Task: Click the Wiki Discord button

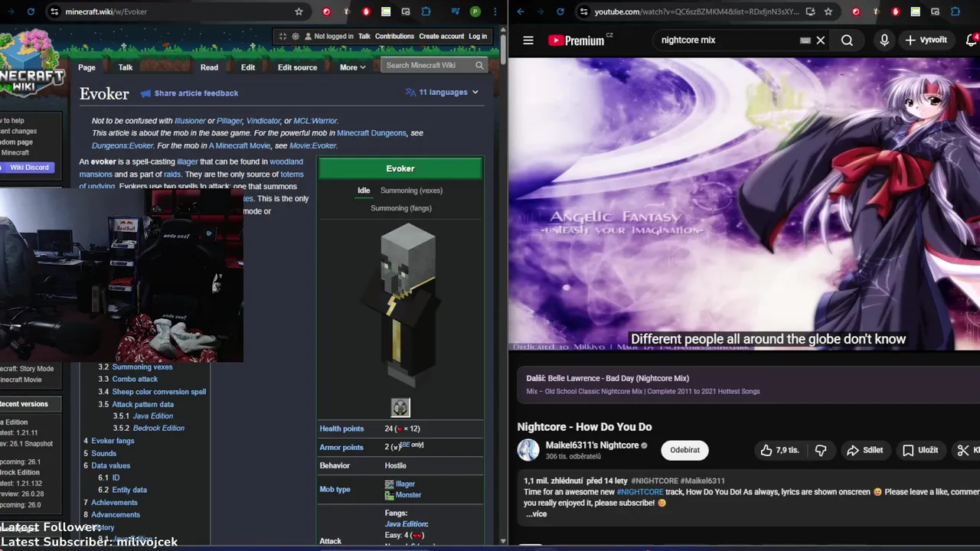Action: (28, 168)
